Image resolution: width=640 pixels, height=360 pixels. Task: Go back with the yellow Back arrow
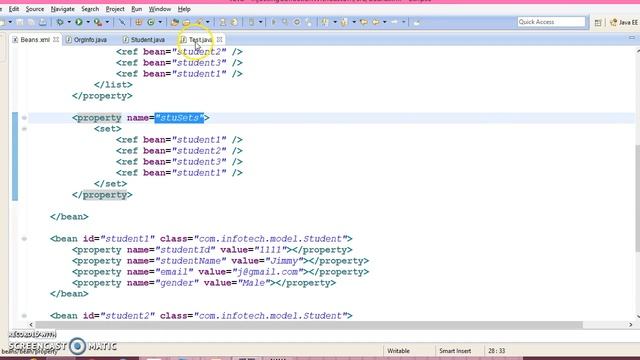tap(376, 22)
